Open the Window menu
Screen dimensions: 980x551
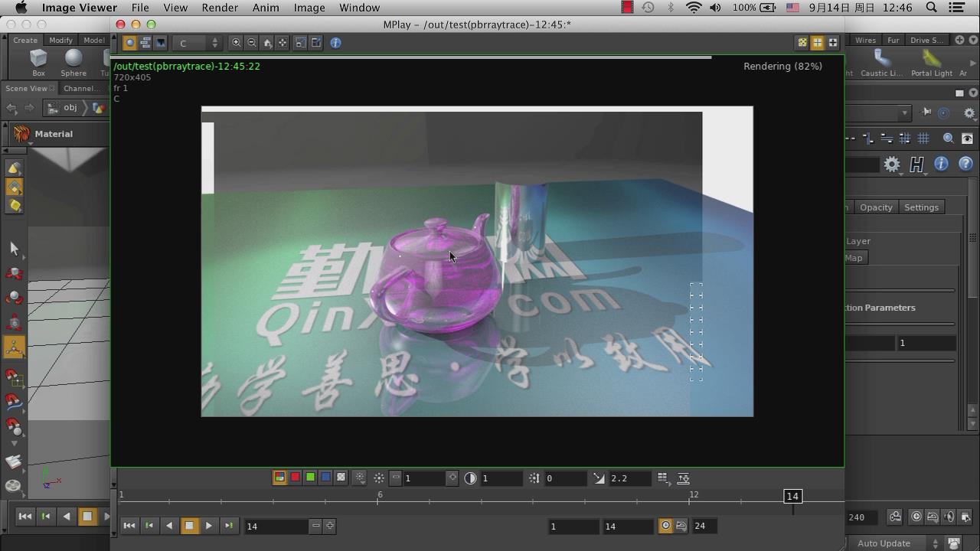(359, 8)
